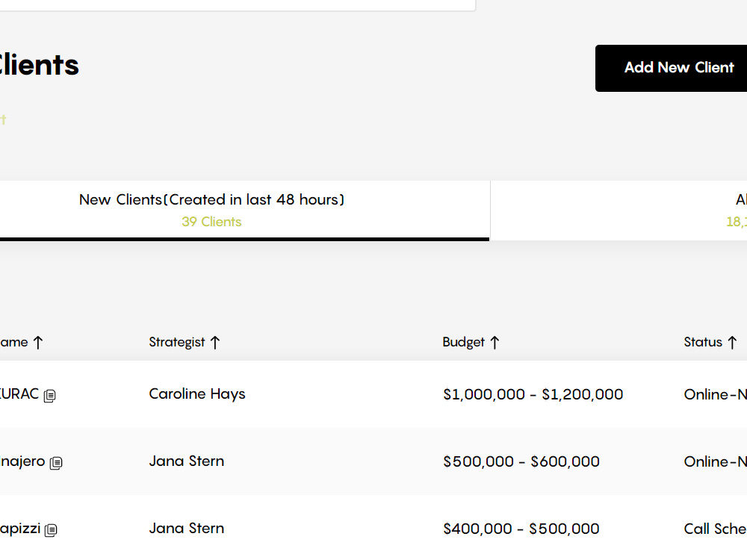747x560 pixels.
Task: Click budget $400,000 - $500,000
Action: tap(521, 529)
